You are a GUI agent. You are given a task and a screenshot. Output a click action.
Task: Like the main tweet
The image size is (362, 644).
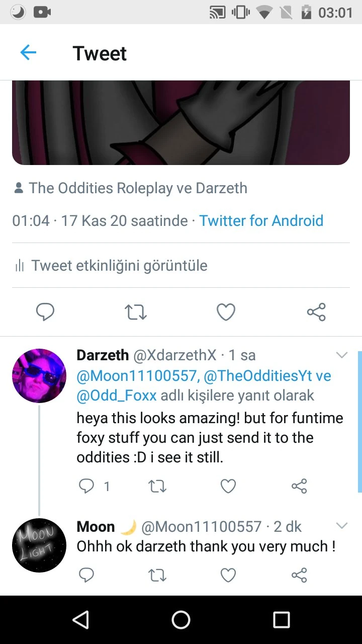(x=226, y=312)
